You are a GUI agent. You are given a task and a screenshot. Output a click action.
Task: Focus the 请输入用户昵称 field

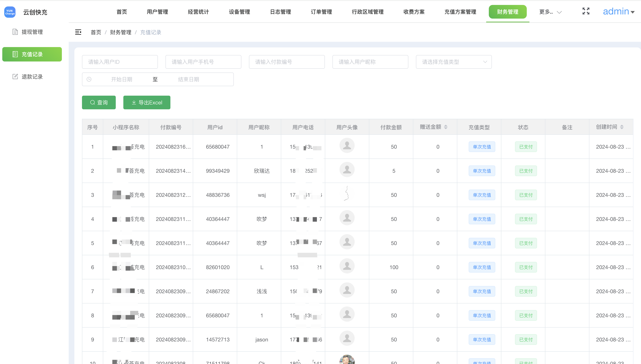[370, 62]
